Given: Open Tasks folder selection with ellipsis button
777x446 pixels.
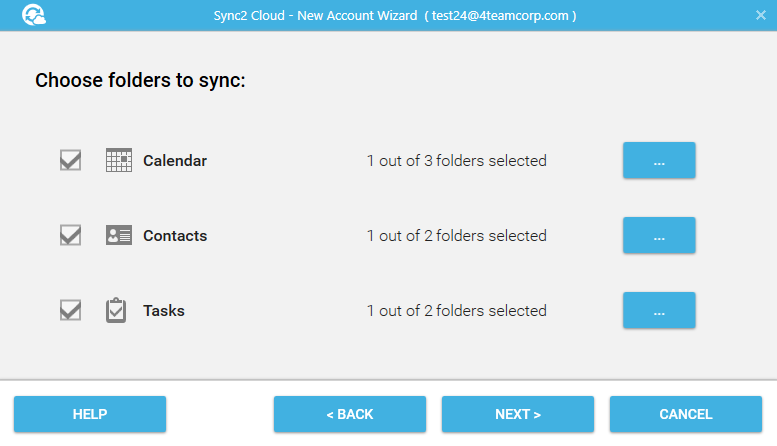Looking at the screenshot, I should click(659, 310).
